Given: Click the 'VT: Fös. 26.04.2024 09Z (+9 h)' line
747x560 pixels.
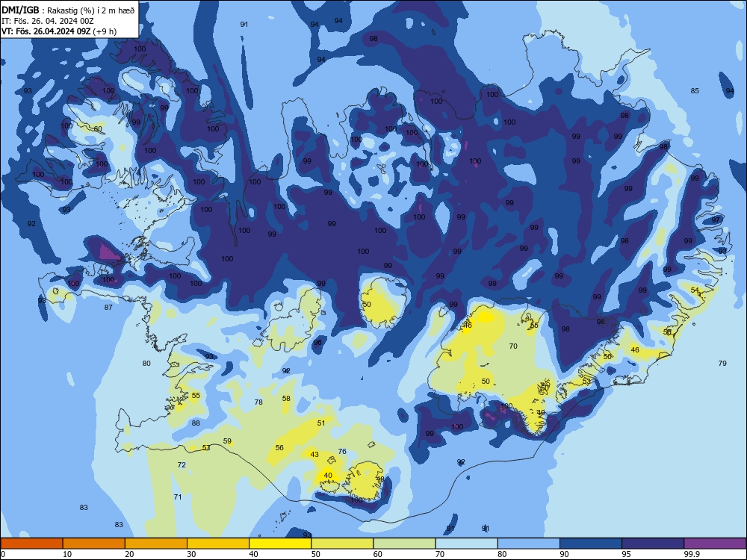Looking at the screenshot, I should pyautogui.click(x=59, y=31).
